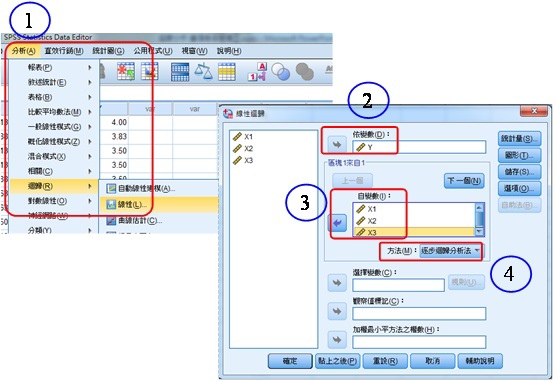Click the empty 加權最小平方法之權數(H) field
556x381 pixels.
point(419,342)
